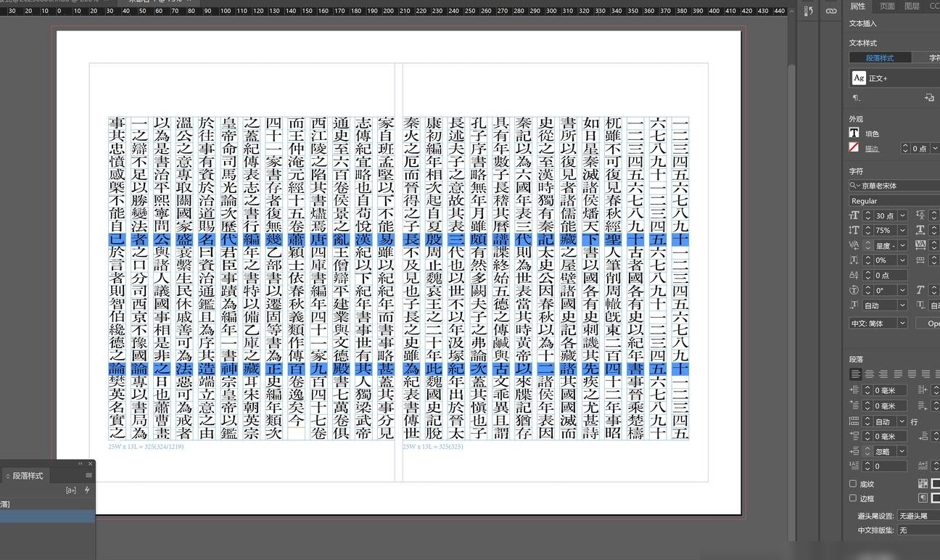Click the horizontal scale T icon
The width and height of the screenshot is (940, 560).
[922, 230]
